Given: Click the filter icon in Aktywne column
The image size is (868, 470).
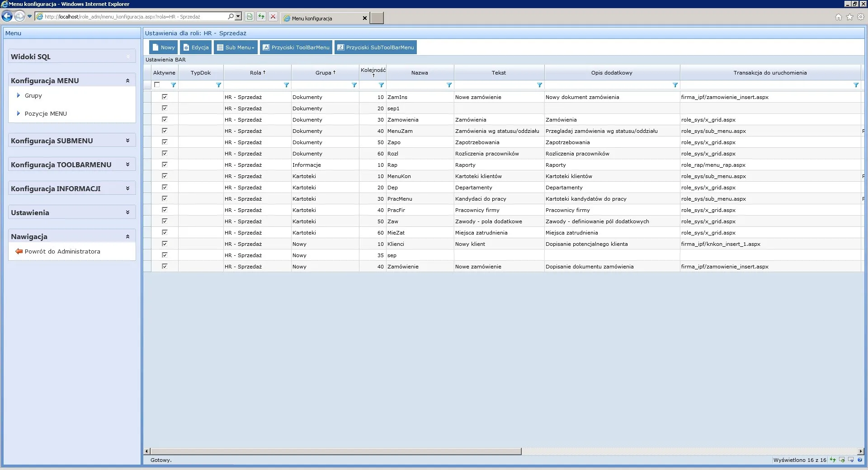Looking at the screenshot, I should coord(173,85).
